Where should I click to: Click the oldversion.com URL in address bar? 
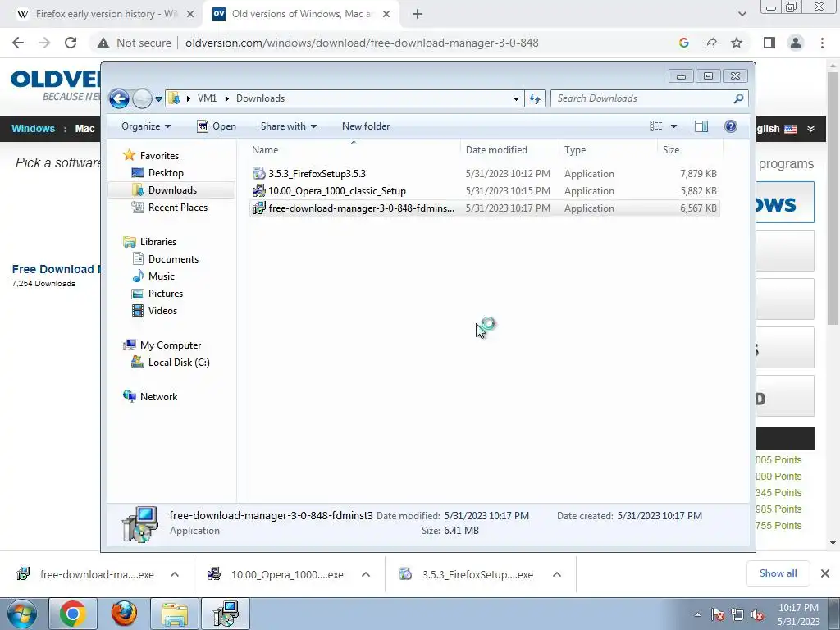pyautogui.click(x=362, y=43)
